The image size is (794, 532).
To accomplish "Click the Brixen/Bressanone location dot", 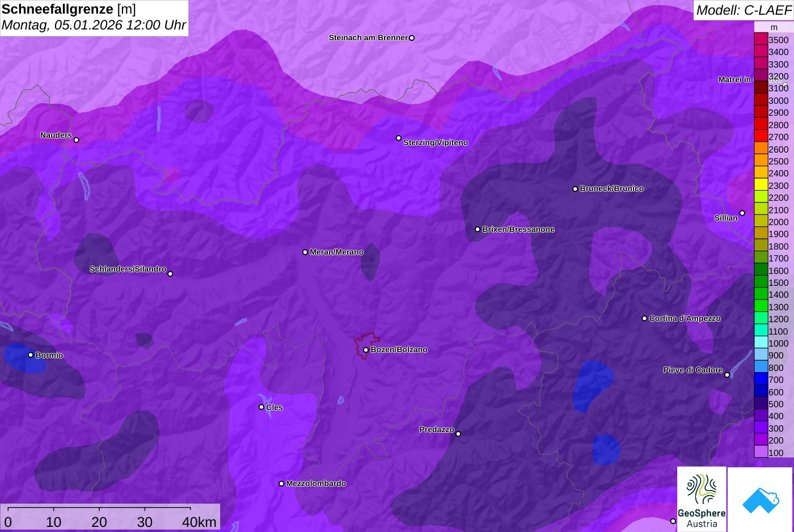I will click(478, 230).
